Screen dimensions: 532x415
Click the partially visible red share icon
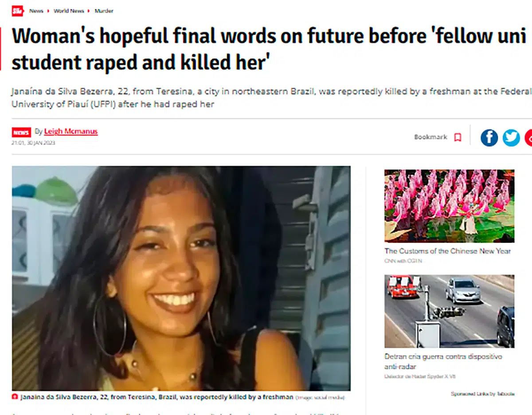coord(528,138)
